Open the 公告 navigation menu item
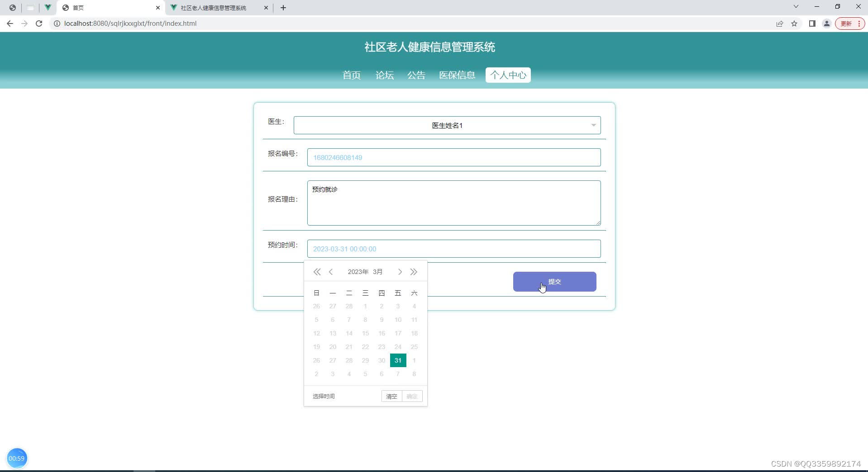 (x=416, y=75)
